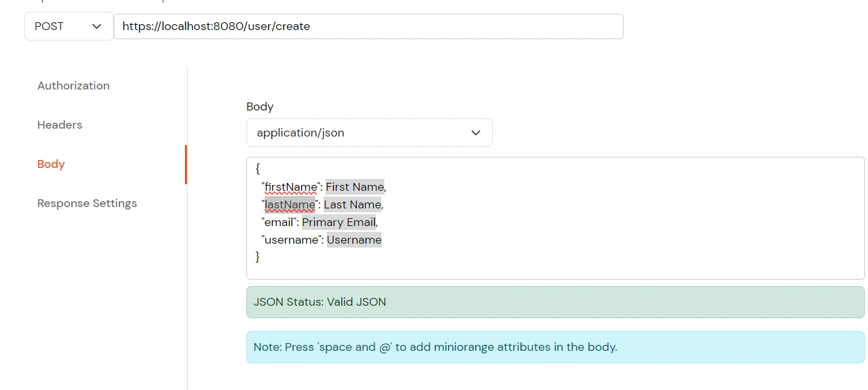Click the miniorange attributes note banner

point(555,347)
